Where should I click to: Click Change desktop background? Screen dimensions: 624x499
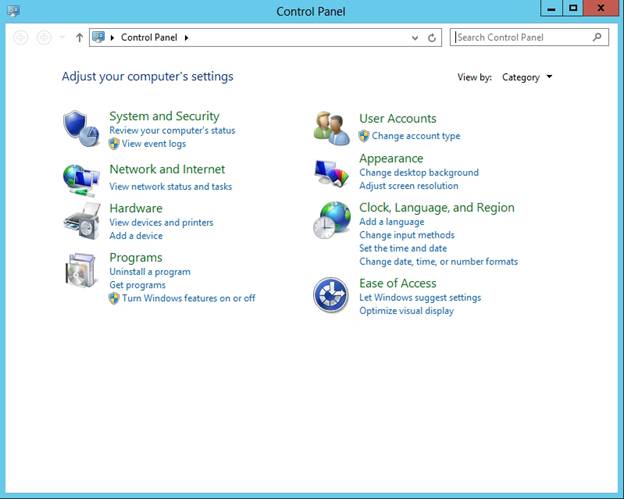click(x=419, y=173)
